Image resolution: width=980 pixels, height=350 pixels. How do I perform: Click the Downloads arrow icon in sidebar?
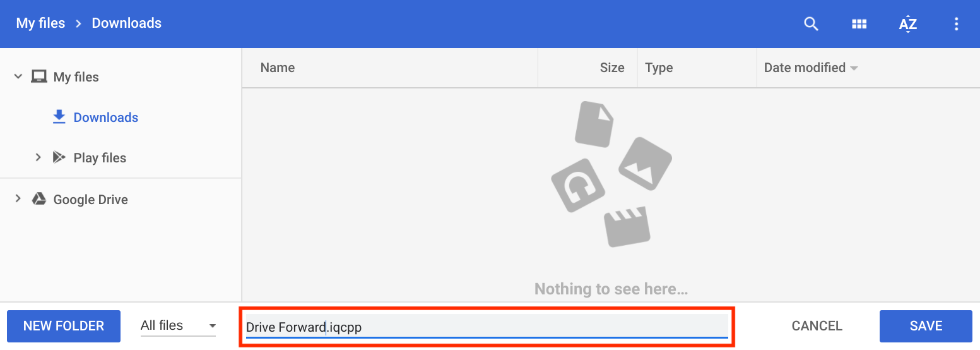click(59, 118)
